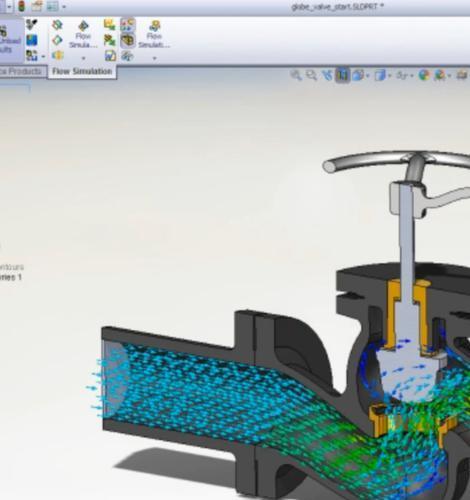Toggle the highlighted top results display icon

pos(128,25)
